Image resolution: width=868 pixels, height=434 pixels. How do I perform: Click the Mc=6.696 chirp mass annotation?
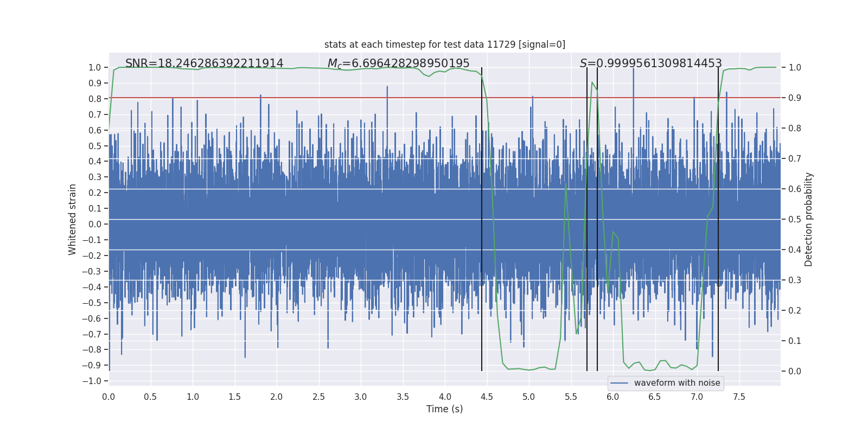point(399,63)
